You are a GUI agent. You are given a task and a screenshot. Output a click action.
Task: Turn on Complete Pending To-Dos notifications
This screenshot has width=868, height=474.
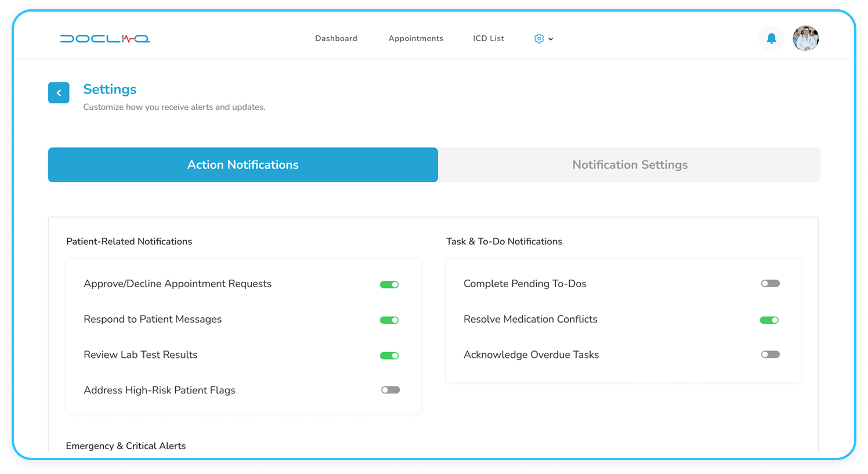click(770, 283)
